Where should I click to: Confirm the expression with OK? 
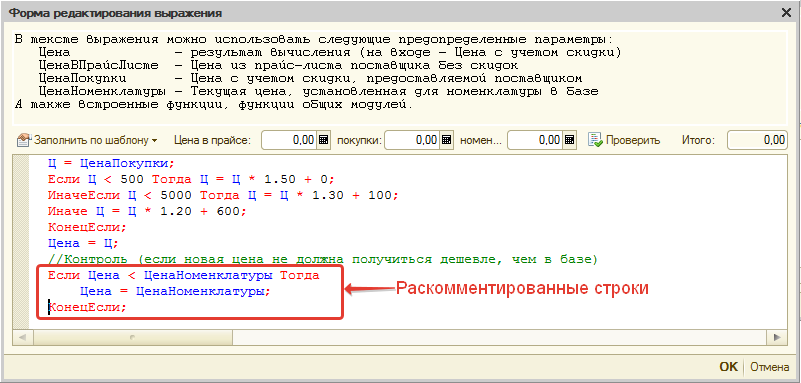pos(728,367)
